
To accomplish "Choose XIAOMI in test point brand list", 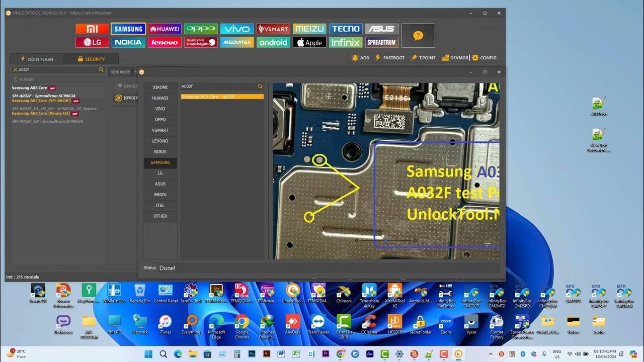I will pos(160,87).
